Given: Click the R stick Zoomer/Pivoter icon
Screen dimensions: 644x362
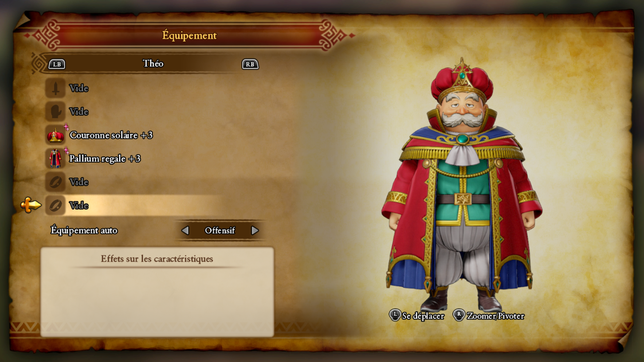Looking at the screenshot, I should click(459, 315).
